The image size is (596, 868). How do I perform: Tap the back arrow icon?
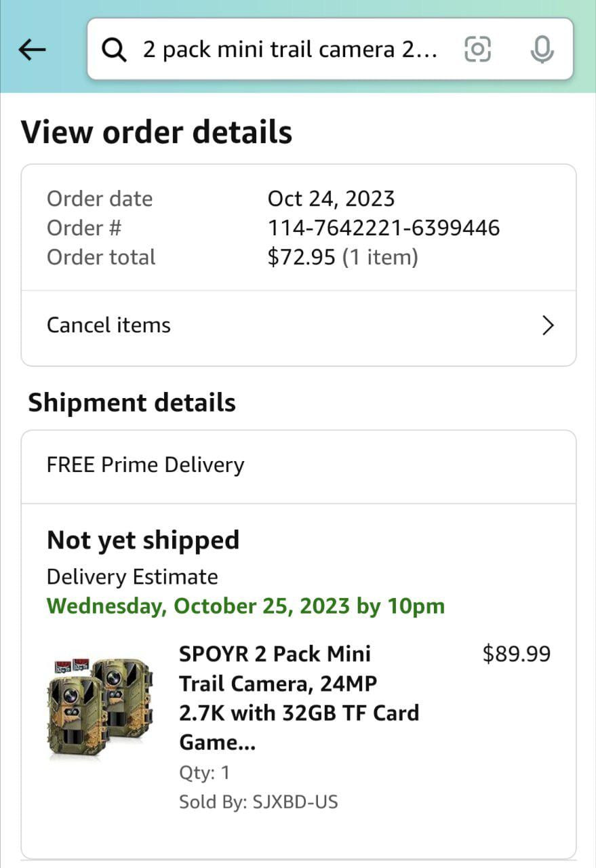point(32,49)
